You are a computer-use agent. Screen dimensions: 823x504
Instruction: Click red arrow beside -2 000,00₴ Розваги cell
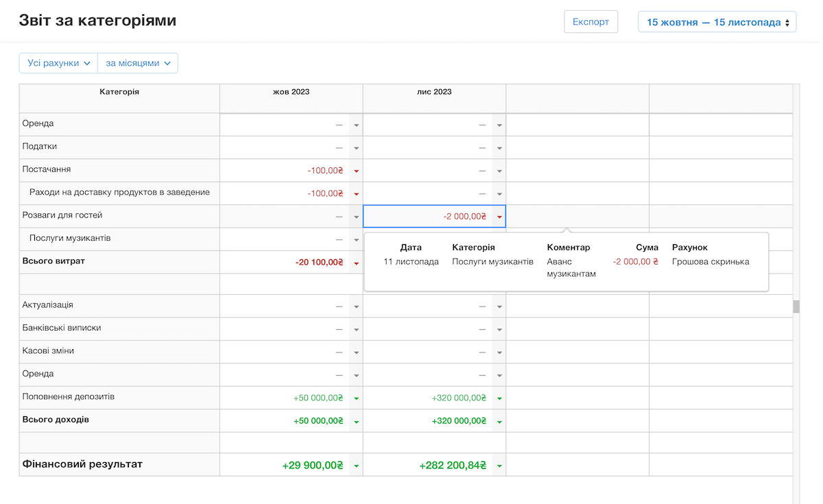coord(499,217)
